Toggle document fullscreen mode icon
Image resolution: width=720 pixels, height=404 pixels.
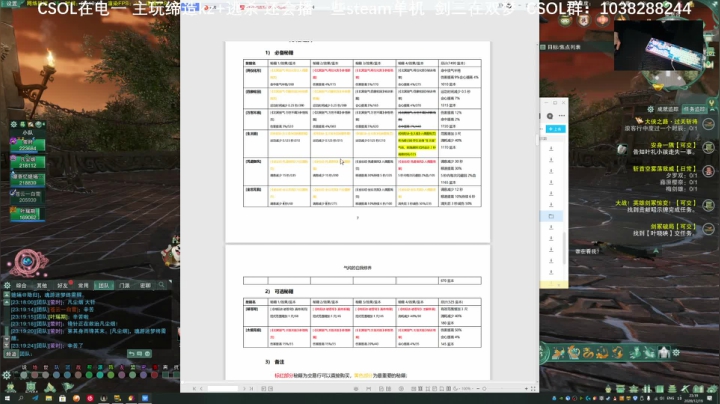click(533, 389)
